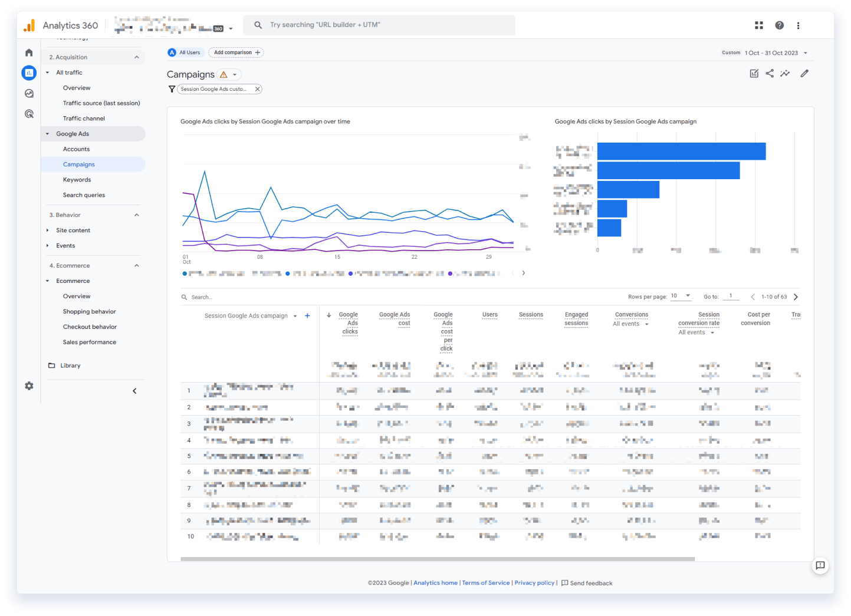Click the Analytics search bar
Image resolution: width=851 pixels, height=616 pixels.
click(x=379, y=25)
